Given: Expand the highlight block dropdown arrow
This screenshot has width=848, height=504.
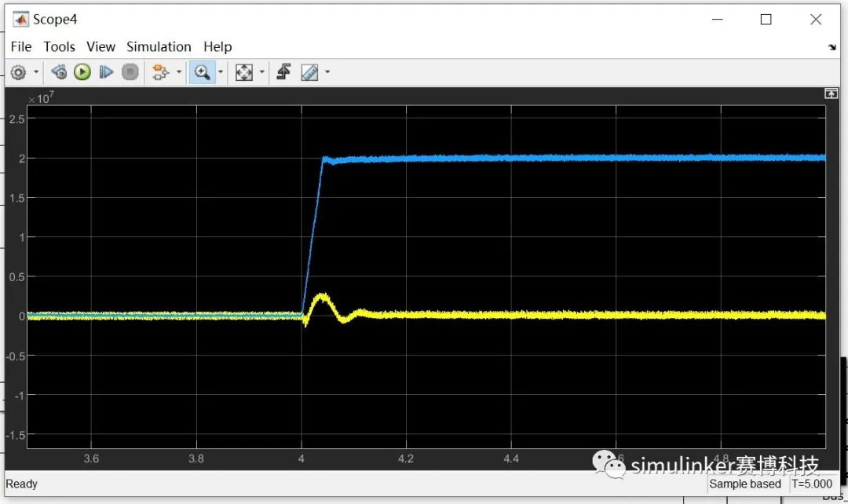Looking at the screenshot, I should [x=179, y=72].
